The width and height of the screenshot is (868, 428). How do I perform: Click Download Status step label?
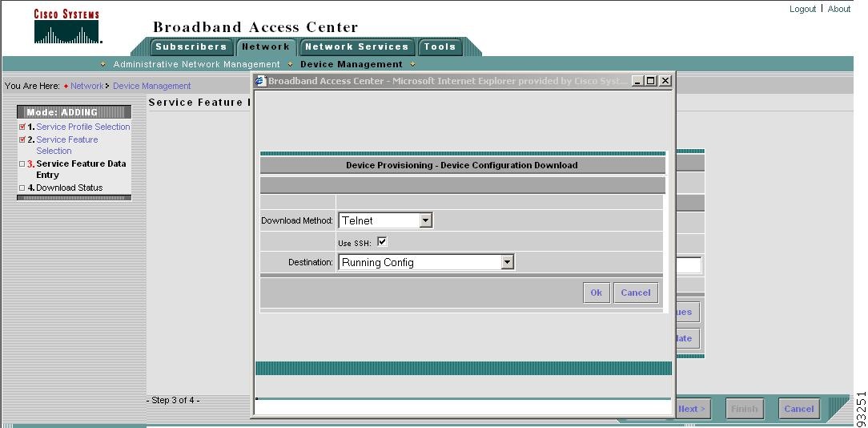click(69, 188)
